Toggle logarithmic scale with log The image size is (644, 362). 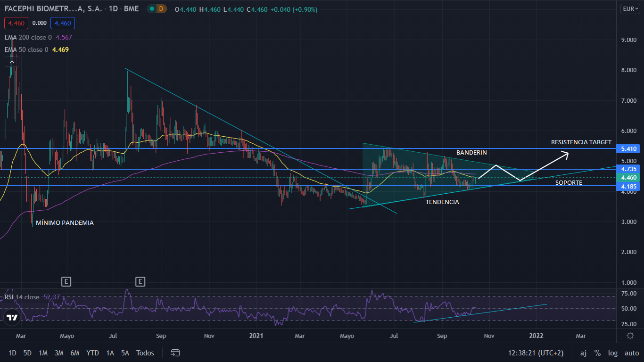point(612,353)
